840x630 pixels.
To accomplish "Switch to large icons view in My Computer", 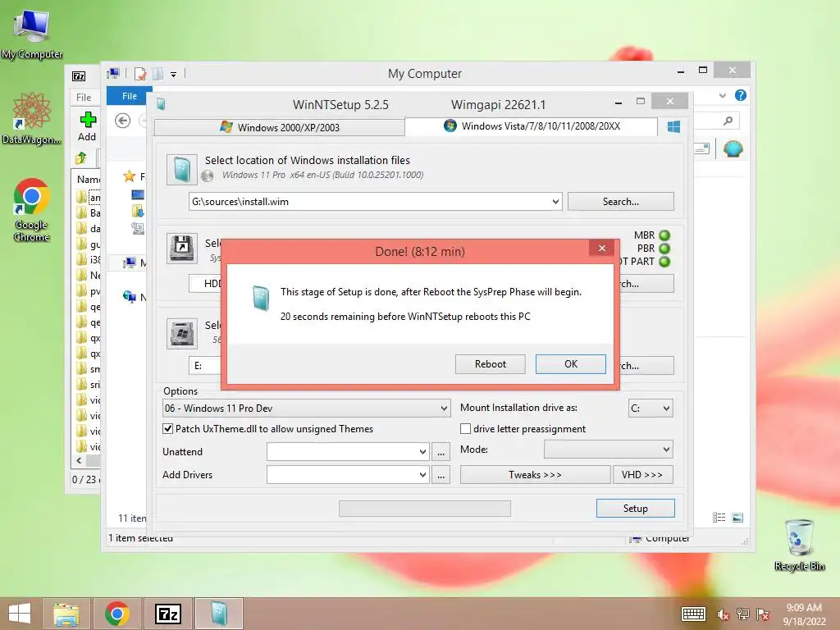I will 737,518.
